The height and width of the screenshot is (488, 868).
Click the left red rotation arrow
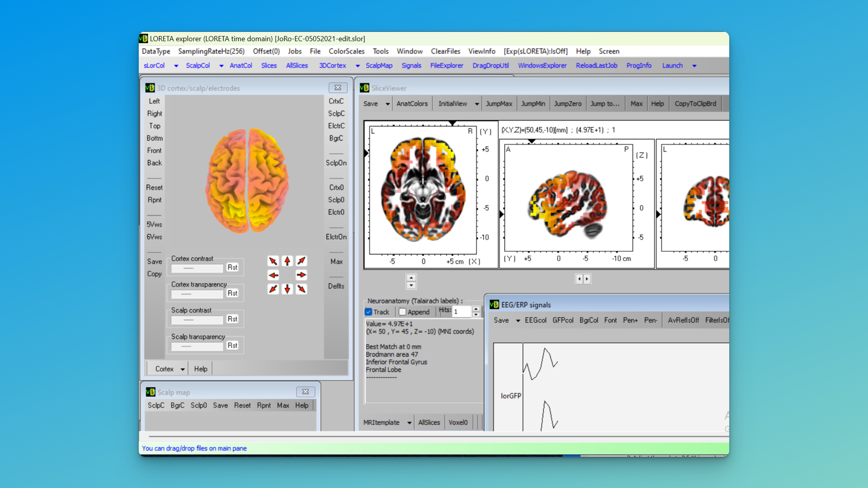(x=273, y=275)
